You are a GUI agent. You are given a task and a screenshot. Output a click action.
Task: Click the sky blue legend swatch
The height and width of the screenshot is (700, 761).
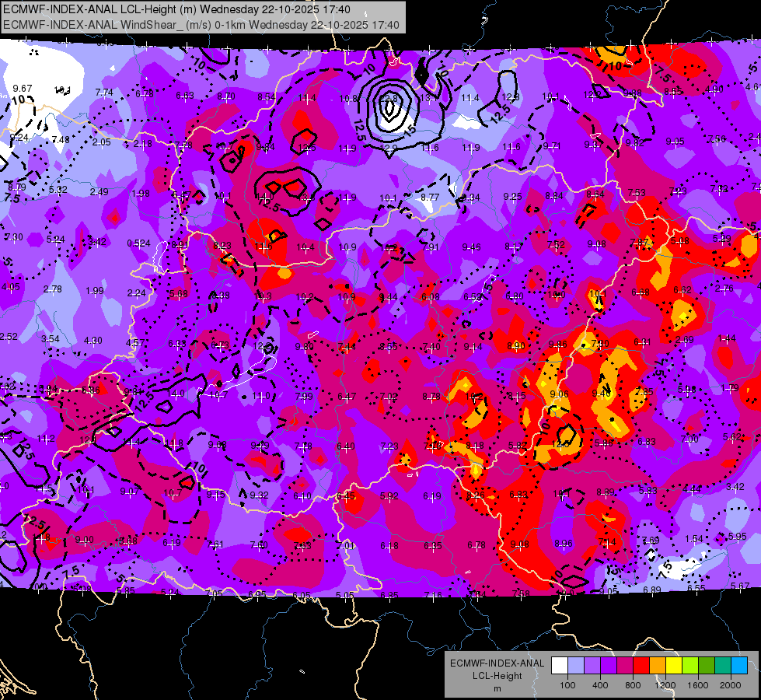(x=739, y=666)
